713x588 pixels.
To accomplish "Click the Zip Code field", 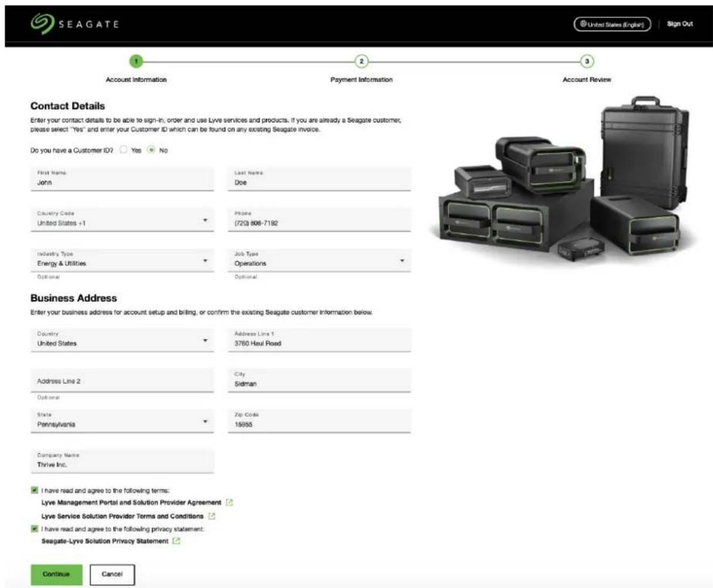I will pos(319,421).
